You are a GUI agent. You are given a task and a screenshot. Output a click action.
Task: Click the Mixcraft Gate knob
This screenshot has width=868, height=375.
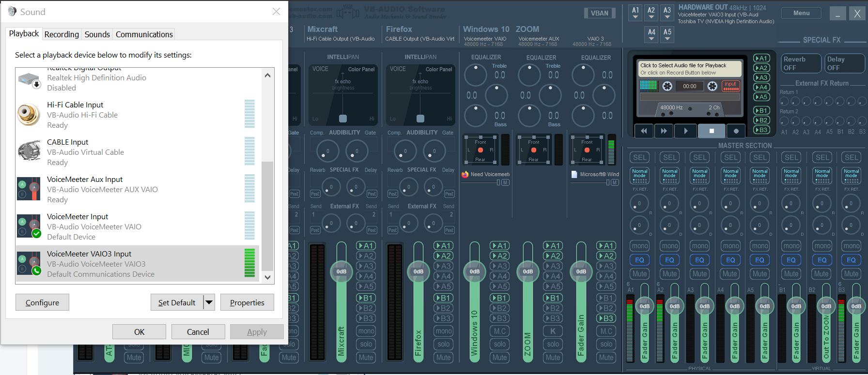coord(357,151)
